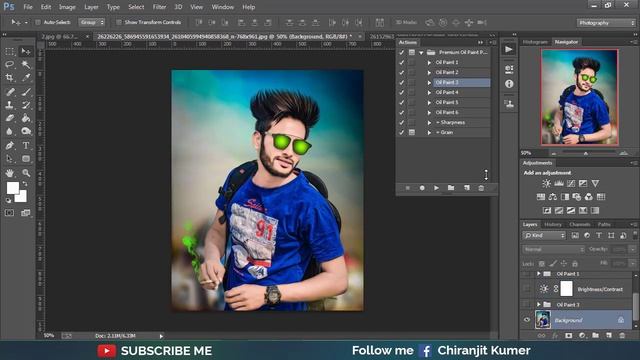The image size is (640, 360).
Task: Collapse the Premium Oil Paint action set
Action: (421, 53)
